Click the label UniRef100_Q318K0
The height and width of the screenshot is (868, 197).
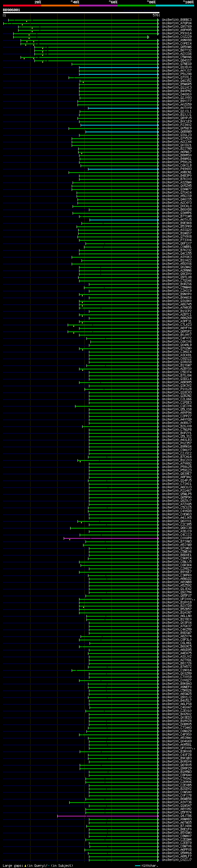click(x=177, y=301)
